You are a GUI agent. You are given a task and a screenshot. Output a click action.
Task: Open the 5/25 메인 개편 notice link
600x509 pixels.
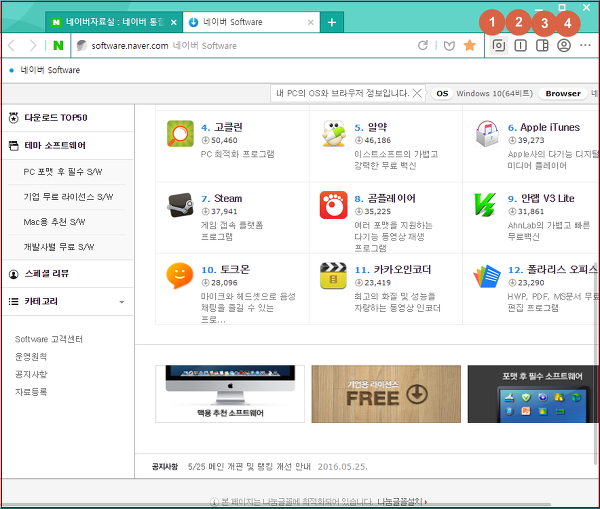(249, 467)
